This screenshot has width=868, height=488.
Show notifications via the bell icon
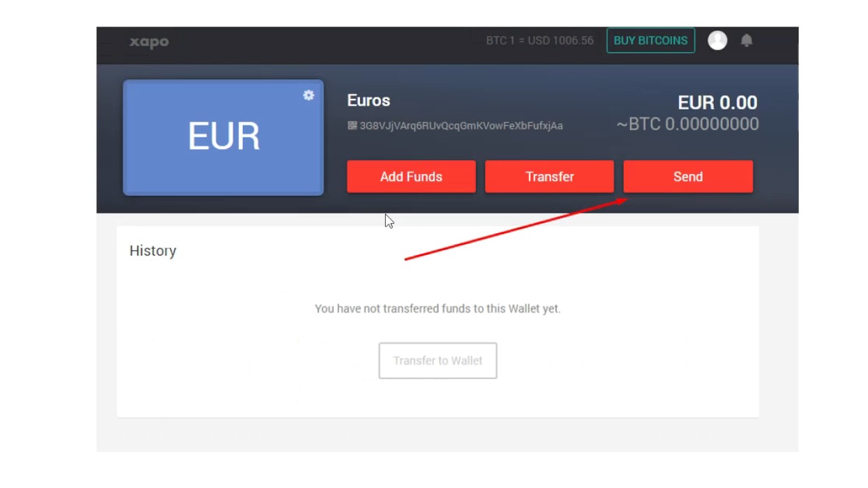tap(747, 41)
